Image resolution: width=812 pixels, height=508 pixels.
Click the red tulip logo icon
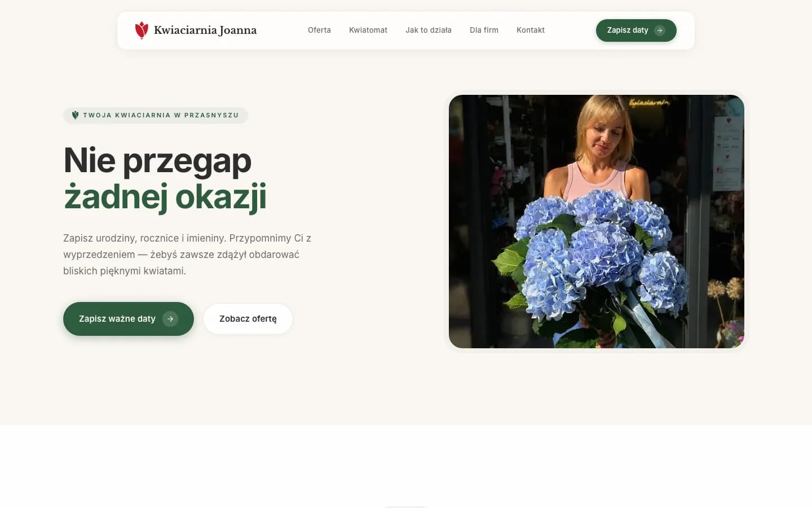(142, 30)
